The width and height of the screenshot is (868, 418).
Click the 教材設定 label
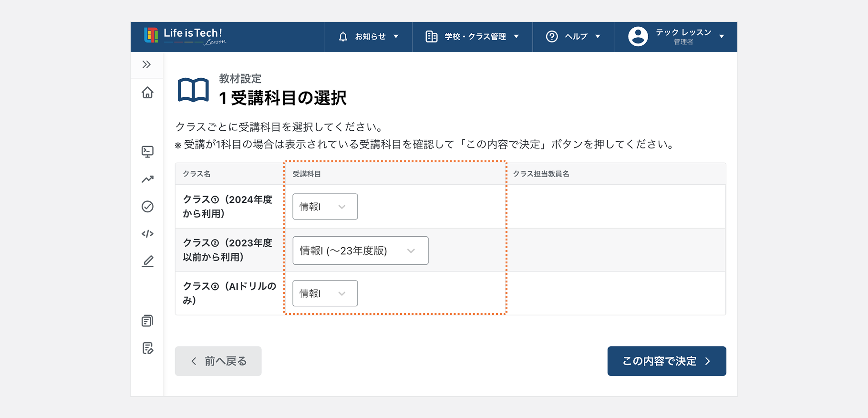click(240, 78)
